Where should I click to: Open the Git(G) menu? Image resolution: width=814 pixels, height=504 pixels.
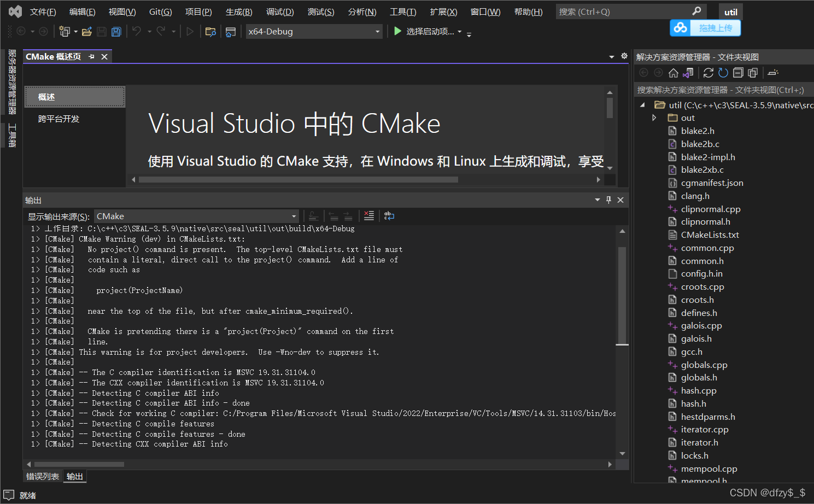161,12
